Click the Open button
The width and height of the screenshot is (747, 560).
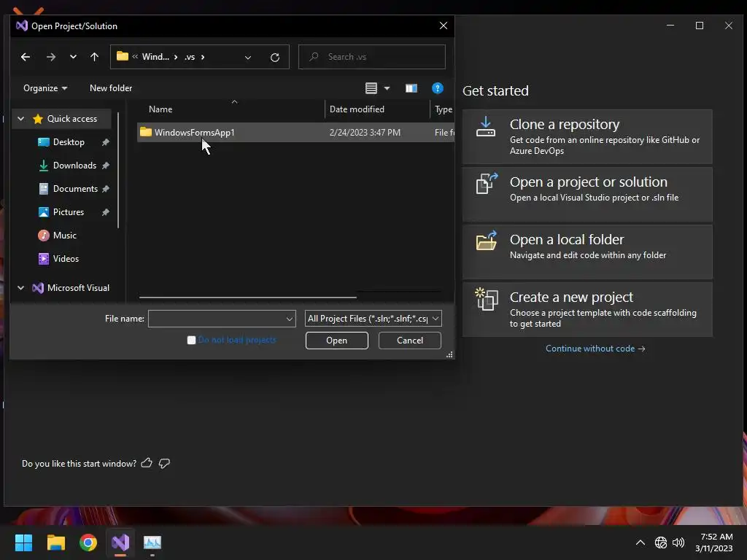click(x=337, y=341)
